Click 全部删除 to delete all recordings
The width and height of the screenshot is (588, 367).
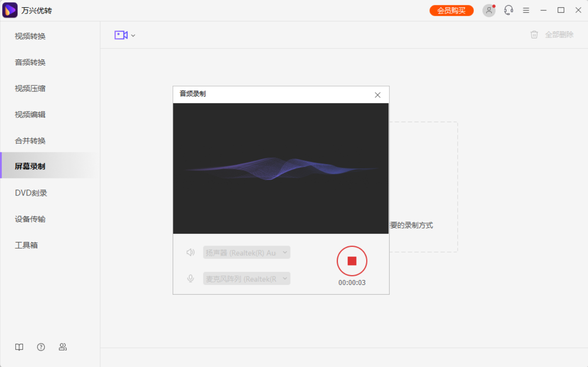point(559,34)
